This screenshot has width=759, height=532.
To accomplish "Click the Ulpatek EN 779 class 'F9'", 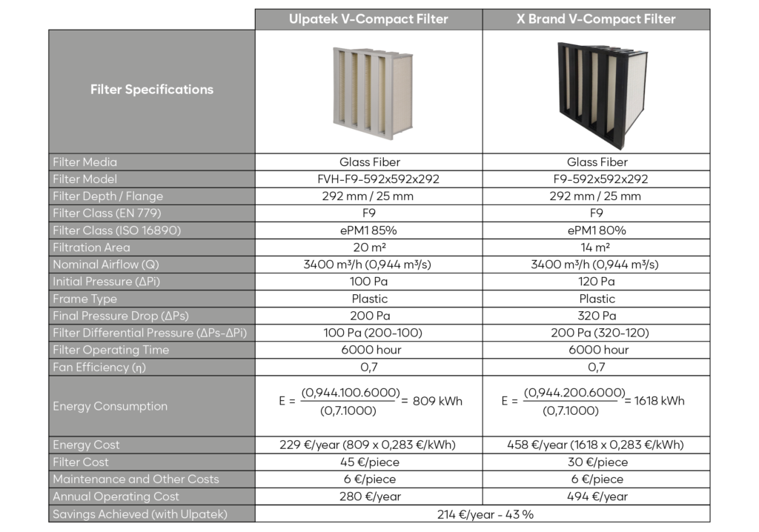I will (369, 213).
